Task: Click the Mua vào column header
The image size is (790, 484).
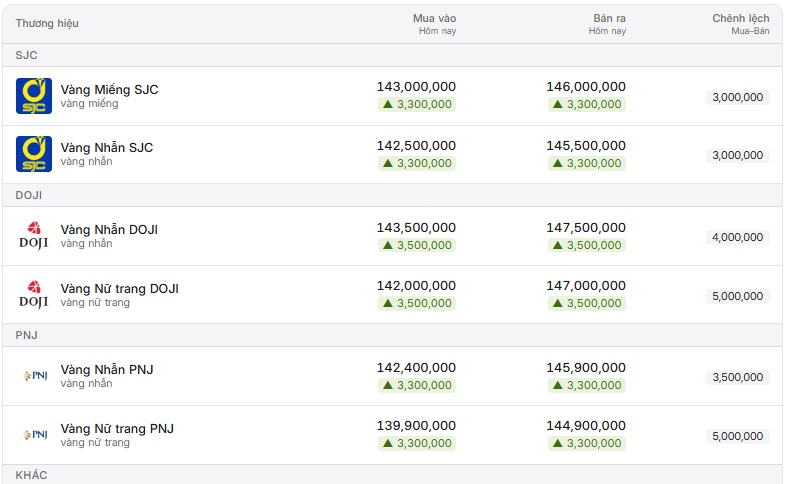Action: (x=434, y=24)
